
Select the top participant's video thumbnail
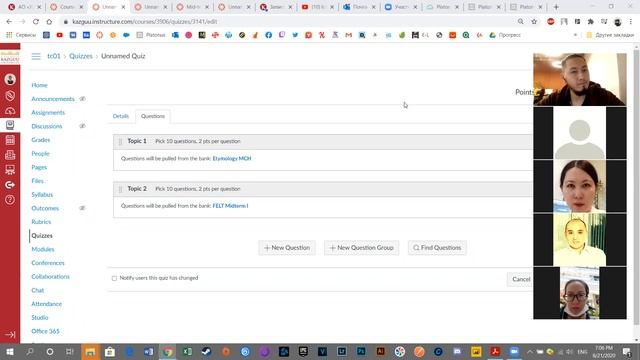click(580, 80)
